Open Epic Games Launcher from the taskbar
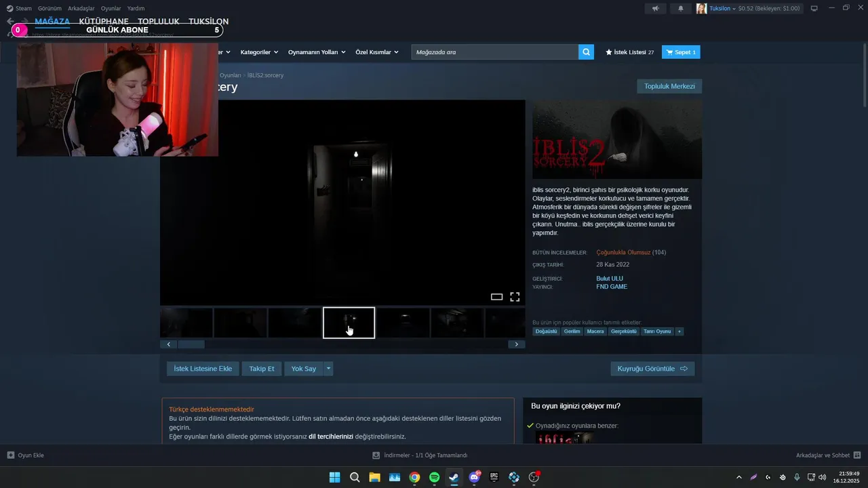Image resolution: width=868 pixels, height=488 pixels. [494, 477]
